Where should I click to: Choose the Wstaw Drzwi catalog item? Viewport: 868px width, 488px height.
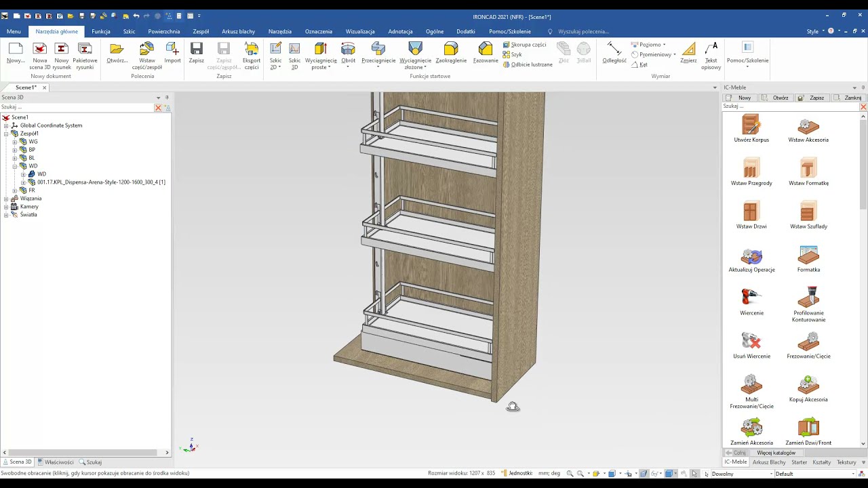coord(751,213)
